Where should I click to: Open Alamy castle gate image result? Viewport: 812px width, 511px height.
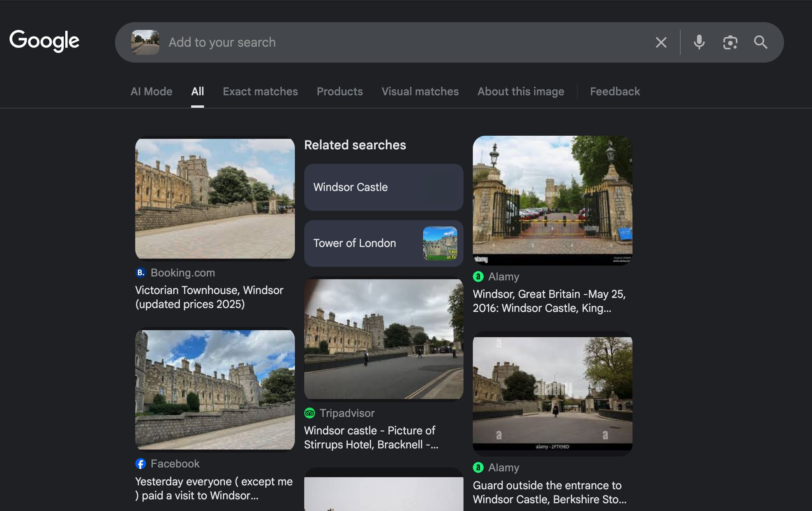552,201
